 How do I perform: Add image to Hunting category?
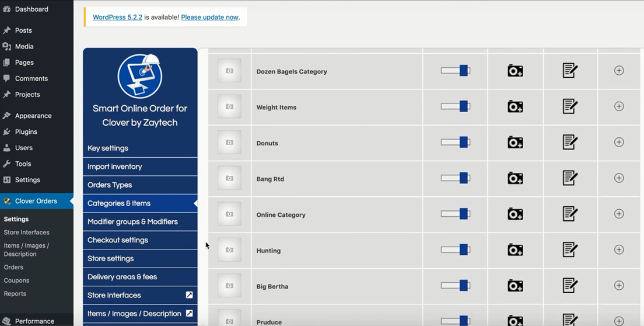tap(515, 249)
